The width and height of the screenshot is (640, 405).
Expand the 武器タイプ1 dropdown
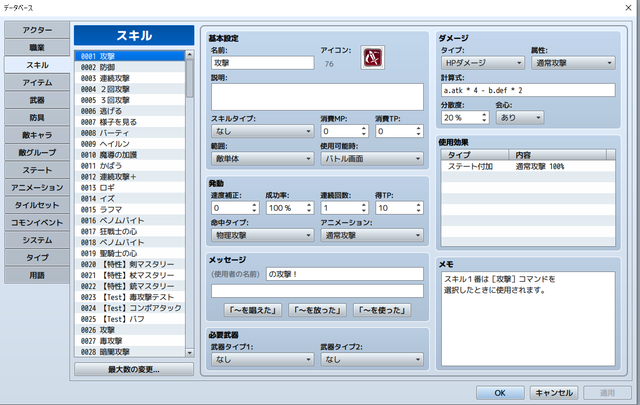(x=262, y=360)
